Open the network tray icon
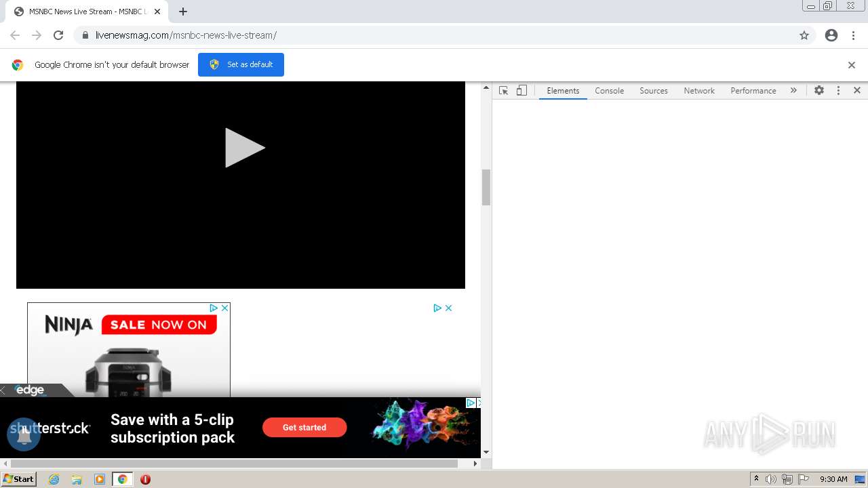Viewport: 868px width, 488px height. pos(787,479)
